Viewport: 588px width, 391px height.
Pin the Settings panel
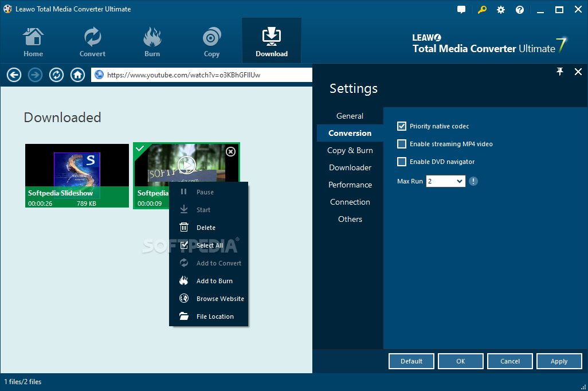[560, 71]
